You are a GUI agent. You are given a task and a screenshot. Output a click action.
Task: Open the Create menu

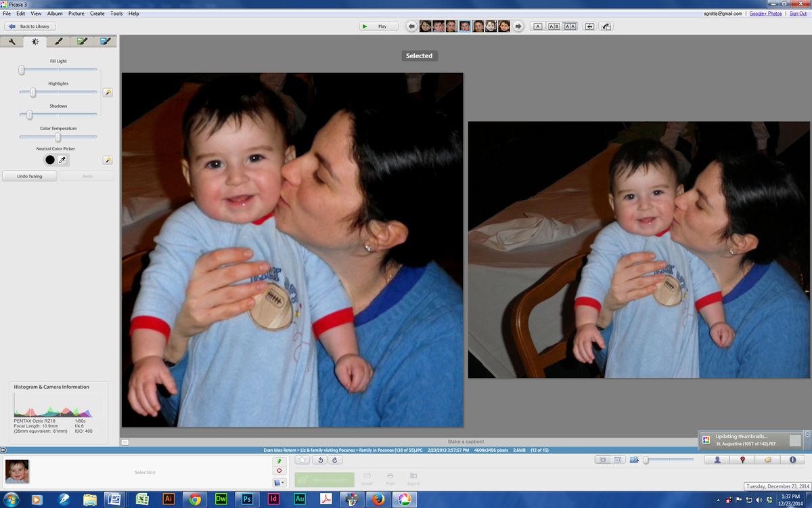click(97, 13)
